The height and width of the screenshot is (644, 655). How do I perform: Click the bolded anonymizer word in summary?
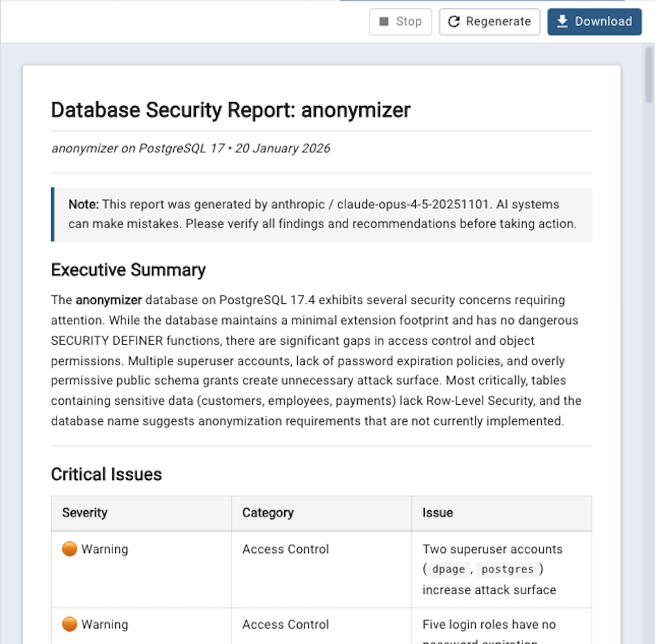coord(109,300)
